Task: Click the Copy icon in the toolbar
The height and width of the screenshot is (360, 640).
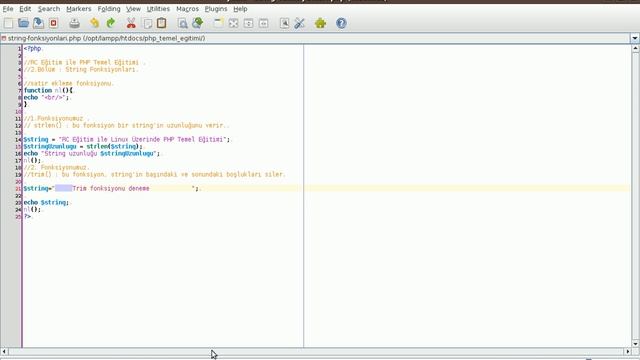Action: click(147, 23)
